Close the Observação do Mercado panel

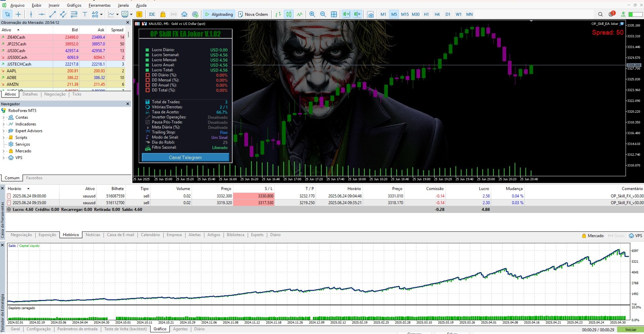pyautogui.click(x=127, y=23)
